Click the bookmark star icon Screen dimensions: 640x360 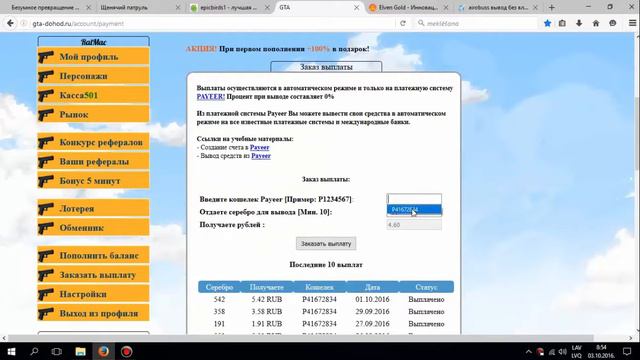(547, 23)
